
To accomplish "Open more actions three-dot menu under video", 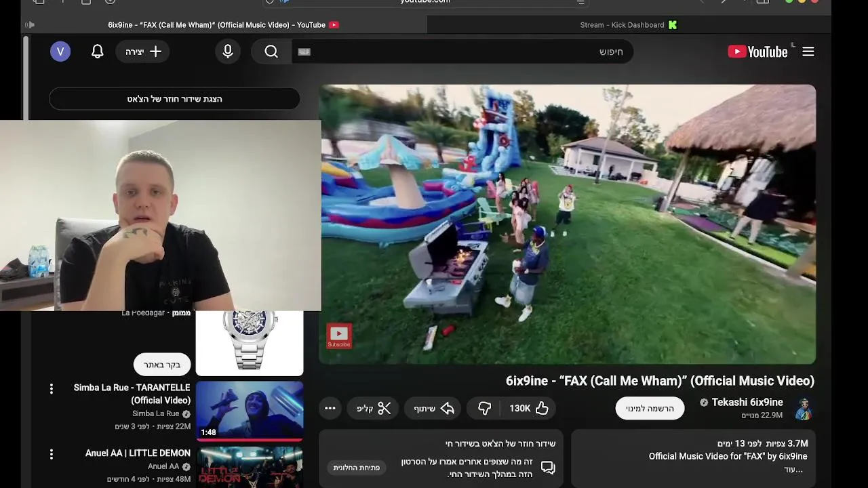I will pyautogui.click(x=330, y=408).
